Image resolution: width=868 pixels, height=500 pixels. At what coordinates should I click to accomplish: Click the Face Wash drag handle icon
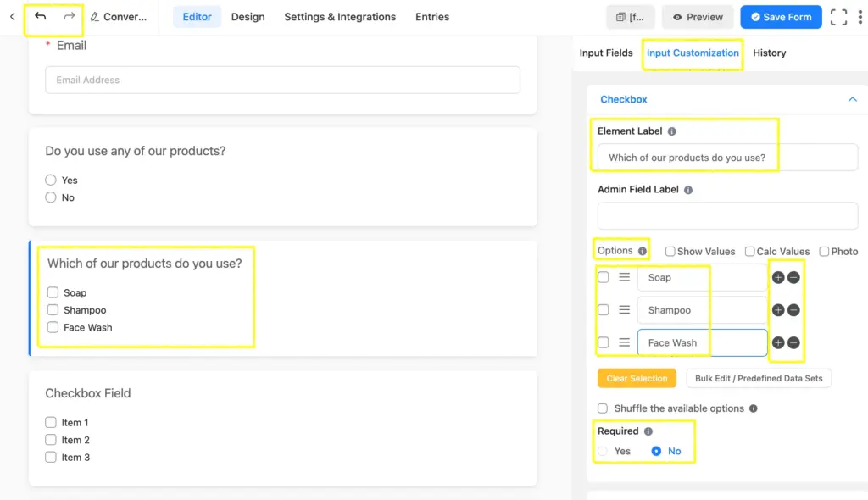click(624, 342)
